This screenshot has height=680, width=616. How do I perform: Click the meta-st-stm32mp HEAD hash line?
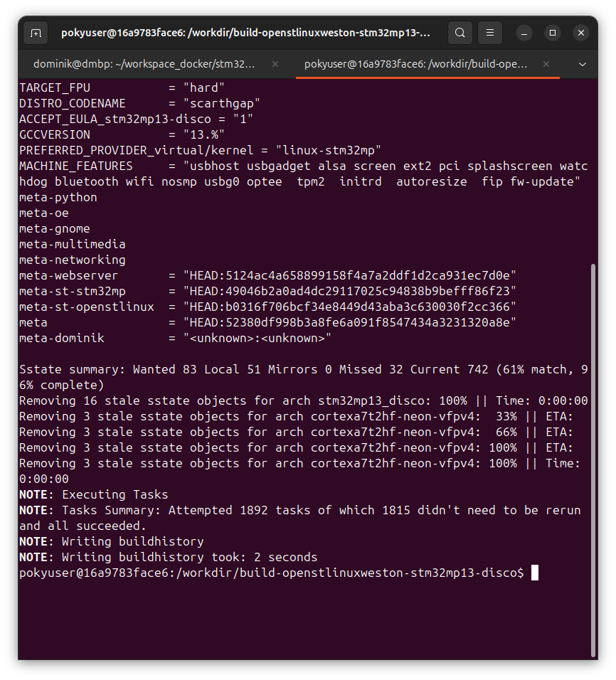point(267,291)
